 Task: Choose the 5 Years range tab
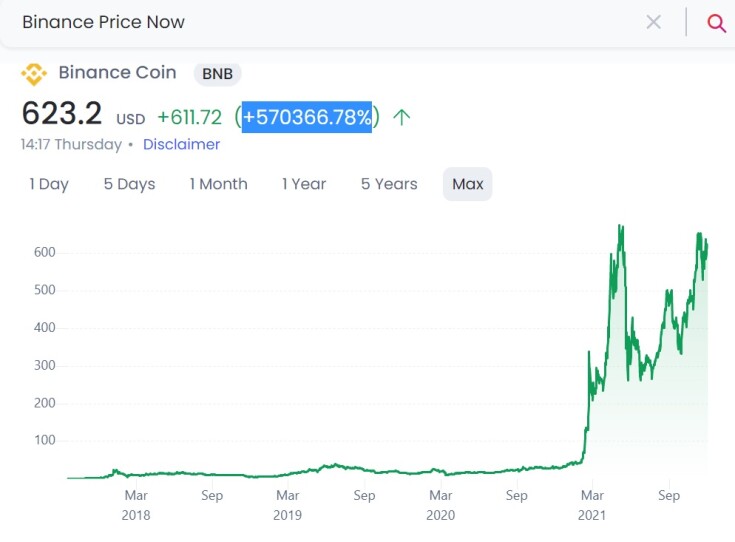389,184
